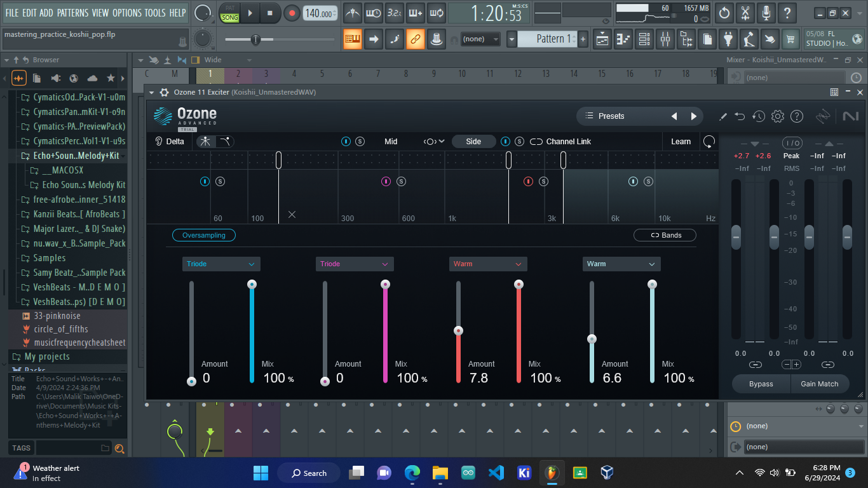Viewport: 868px width, 488px height.
Task: Click Ozone undo arrow icon
Action: coord(740,116)
